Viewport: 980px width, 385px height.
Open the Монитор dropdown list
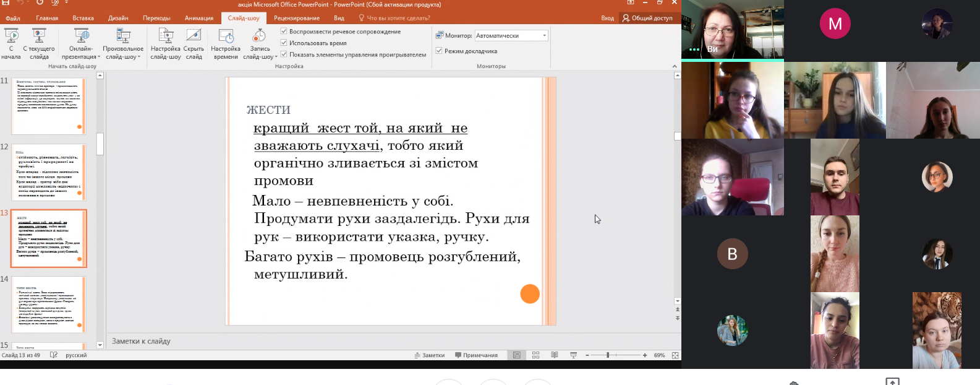[x=544, y=35]
